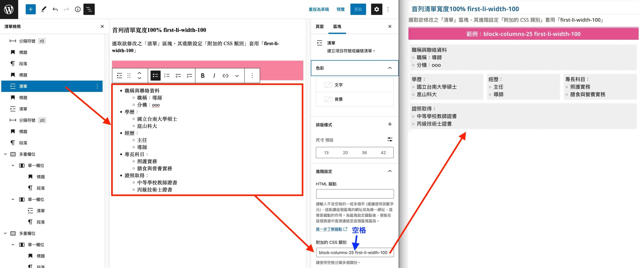Image resolution: width=644 pixels, height=268 pixels.
Task: Open the block inserter plus button
Action: pos(31,9)
